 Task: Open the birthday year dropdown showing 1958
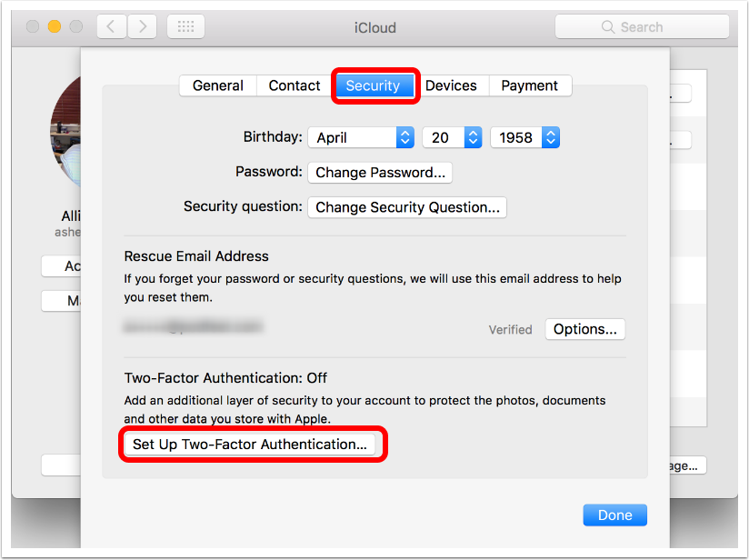click(524, 138)
